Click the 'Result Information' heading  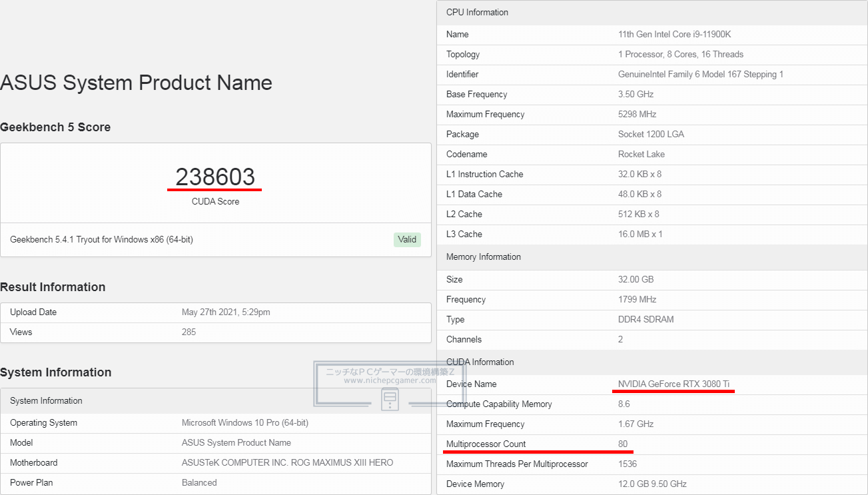click(x=53, y=287)
